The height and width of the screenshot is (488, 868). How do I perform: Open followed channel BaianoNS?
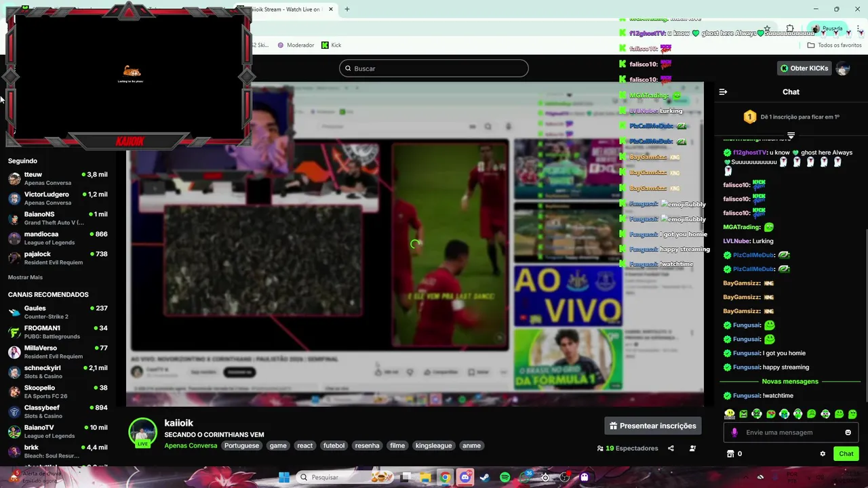pos(58,218)
